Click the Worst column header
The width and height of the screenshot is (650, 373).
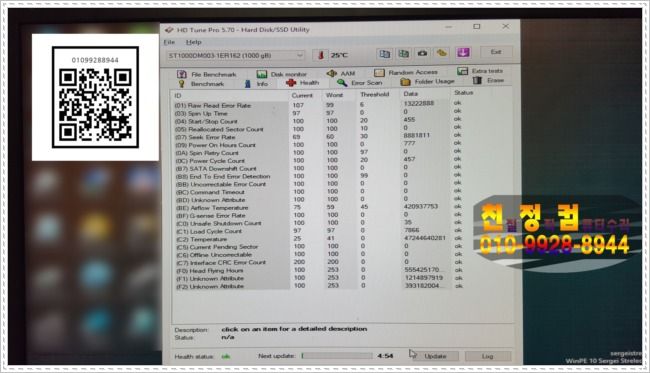tap(334, 95)
